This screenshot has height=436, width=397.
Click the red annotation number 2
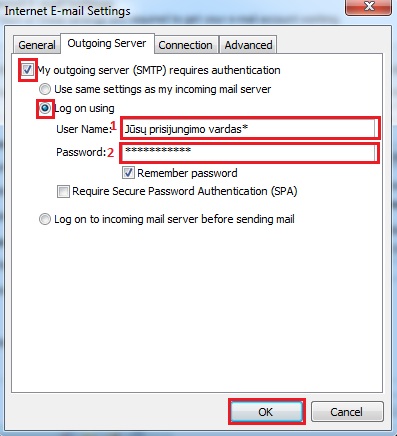[x=110, y=153]
